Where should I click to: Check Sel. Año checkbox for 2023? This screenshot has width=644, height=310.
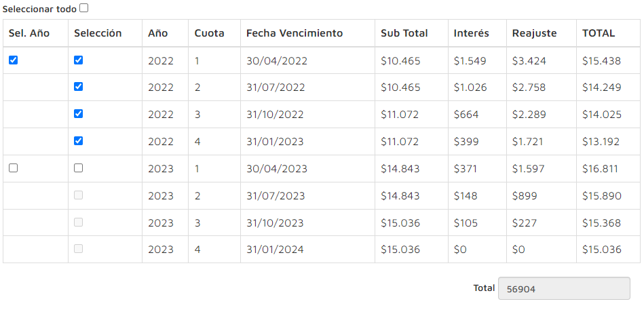point(13,168)
